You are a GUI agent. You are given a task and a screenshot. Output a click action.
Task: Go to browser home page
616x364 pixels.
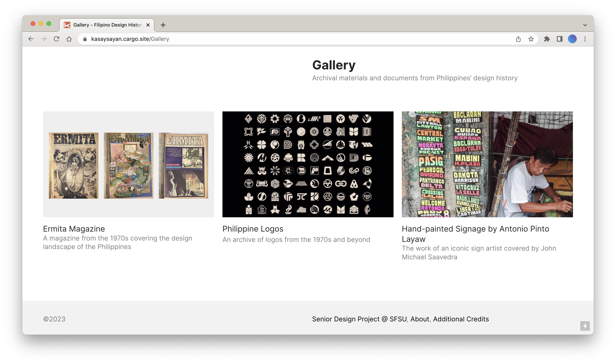pyautogui.click(x=69, y=39)
